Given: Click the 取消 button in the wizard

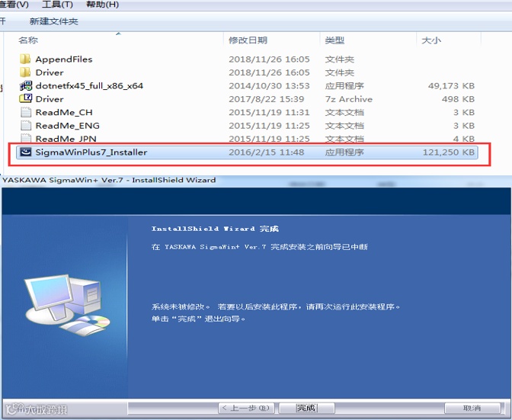Looking at the screenshot, I should (x=472, y=408).
